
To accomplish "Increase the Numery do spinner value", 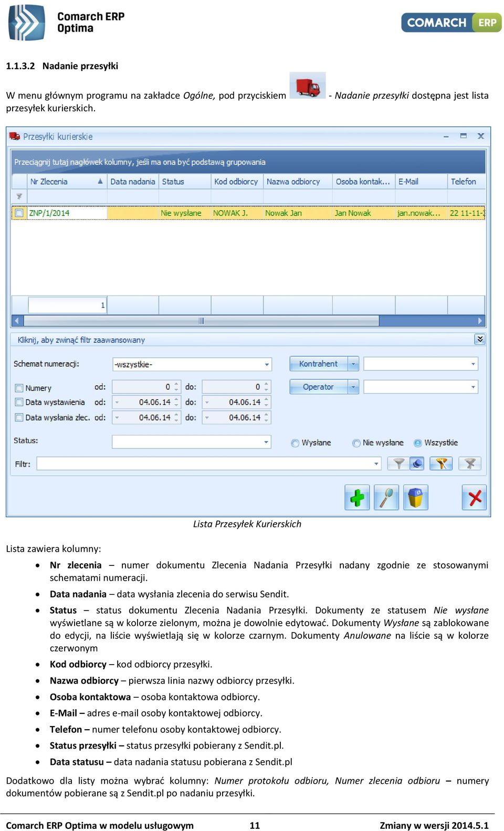I will pos(267,384).
